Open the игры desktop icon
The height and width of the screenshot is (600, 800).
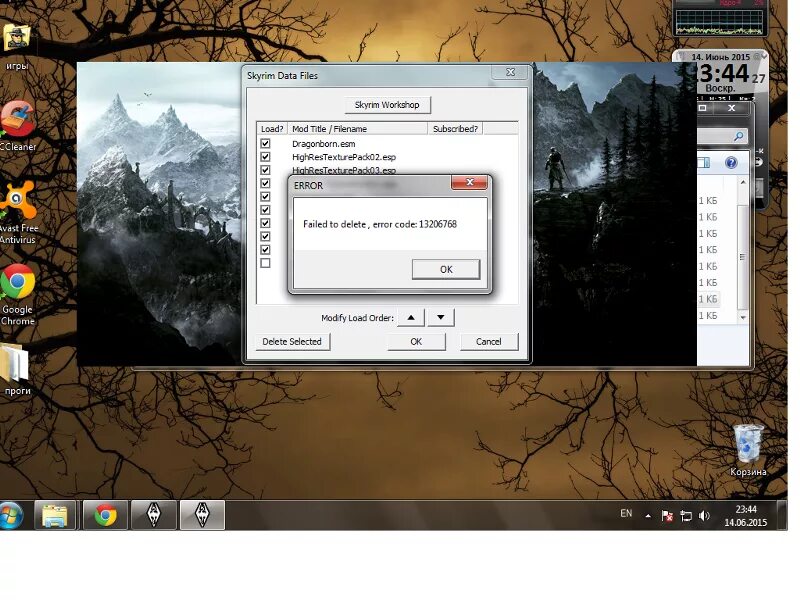tap(17, 46)
